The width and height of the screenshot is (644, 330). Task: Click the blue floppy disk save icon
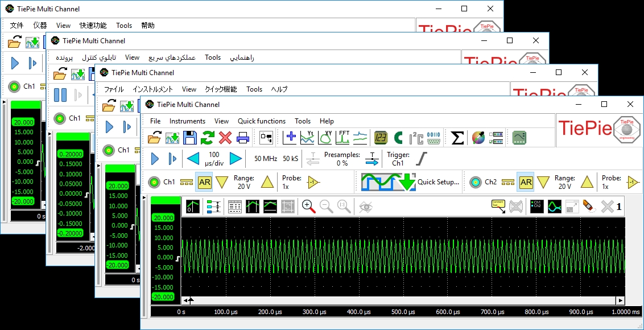(190, 137)
